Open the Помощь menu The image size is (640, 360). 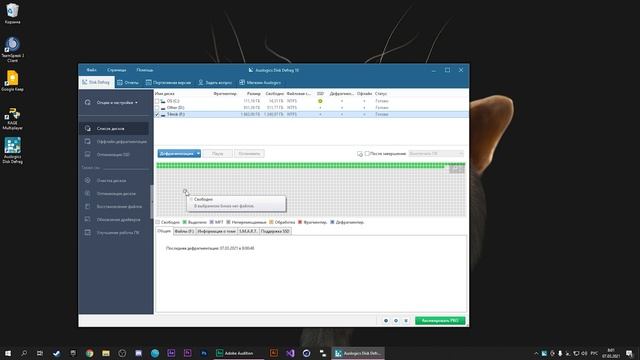145,70
